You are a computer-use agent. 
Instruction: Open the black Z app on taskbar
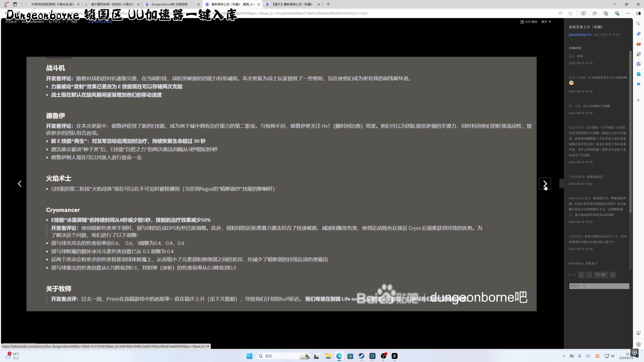pos(394,356)
